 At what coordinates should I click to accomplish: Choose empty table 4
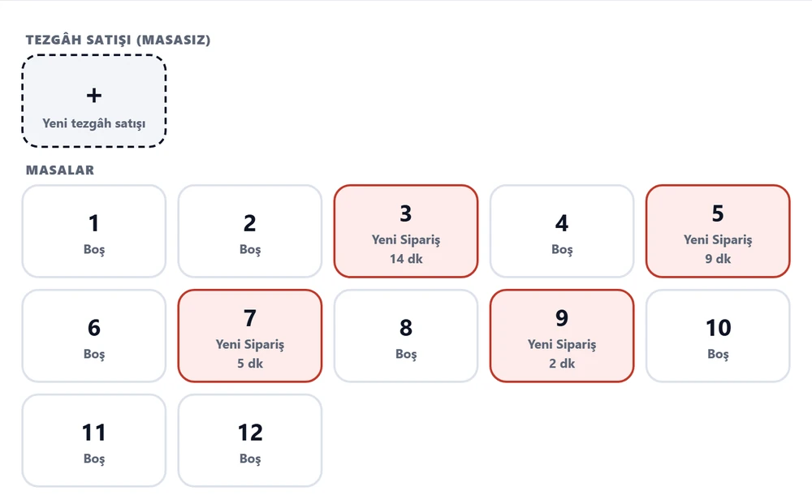tap(562, 231)
